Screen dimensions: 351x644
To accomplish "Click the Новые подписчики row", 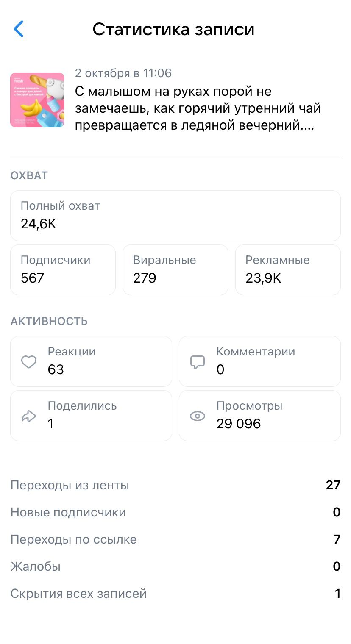I will 175,512.
